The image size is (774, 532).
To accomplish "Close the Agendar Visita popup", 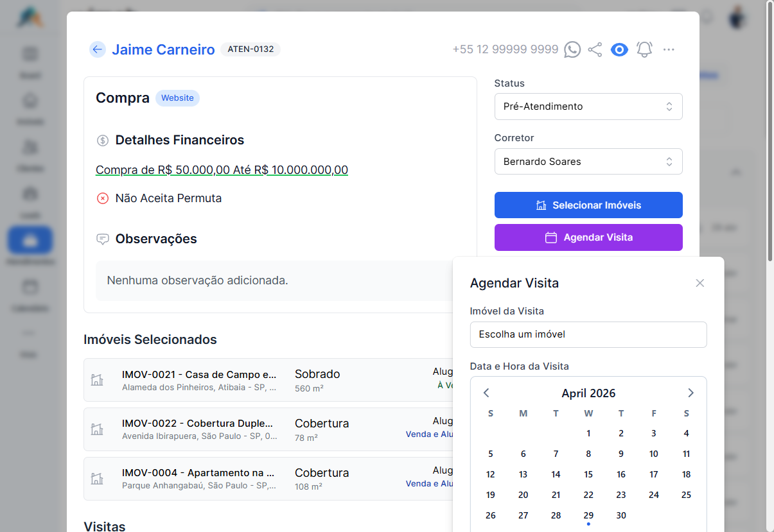I will [700, 283].
